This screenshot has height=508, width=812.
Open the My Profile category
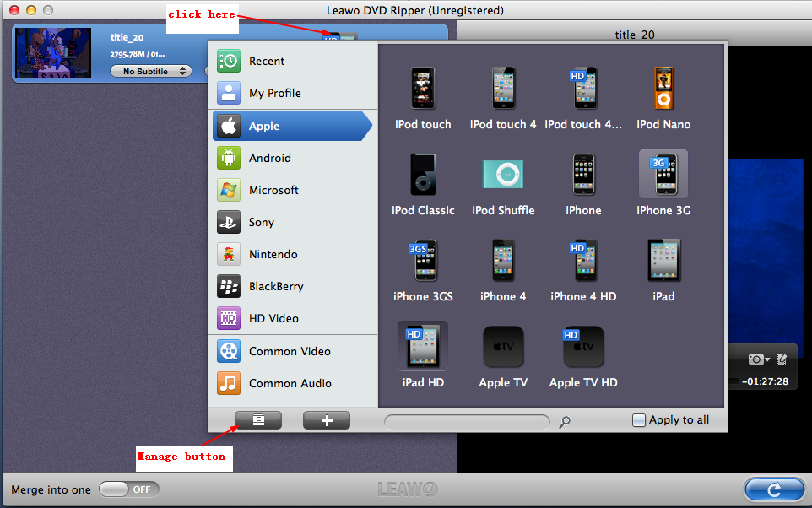293,93
